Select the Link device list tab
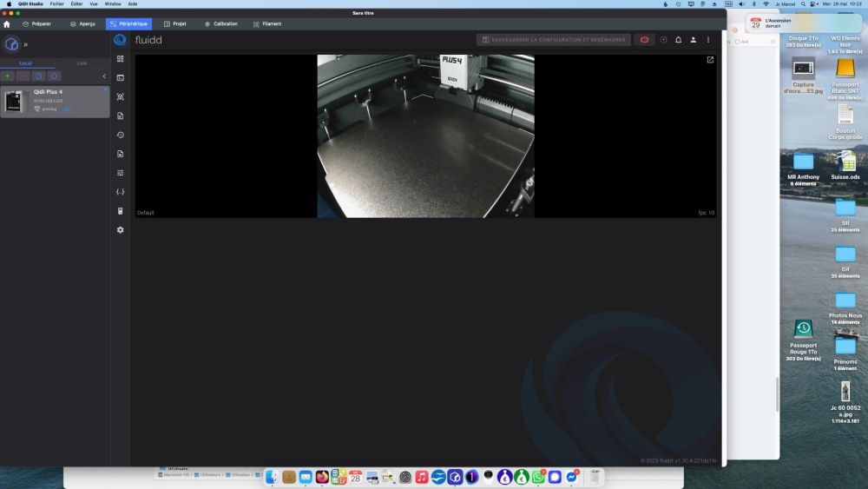 82,63
